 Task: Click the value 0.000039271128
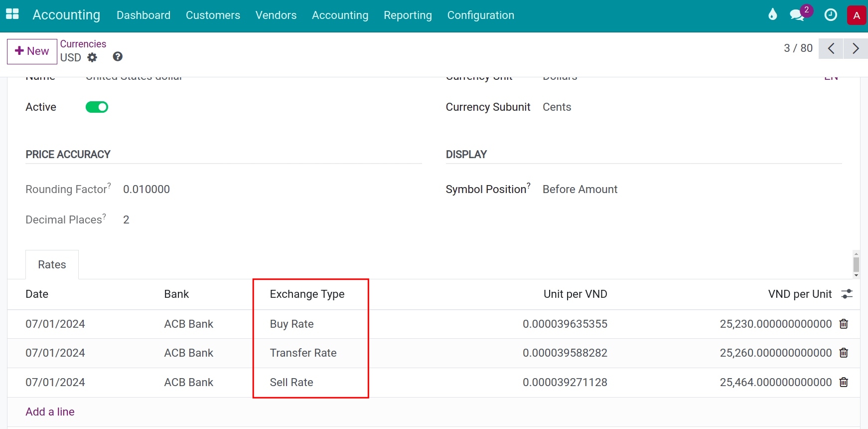[565, 382]
